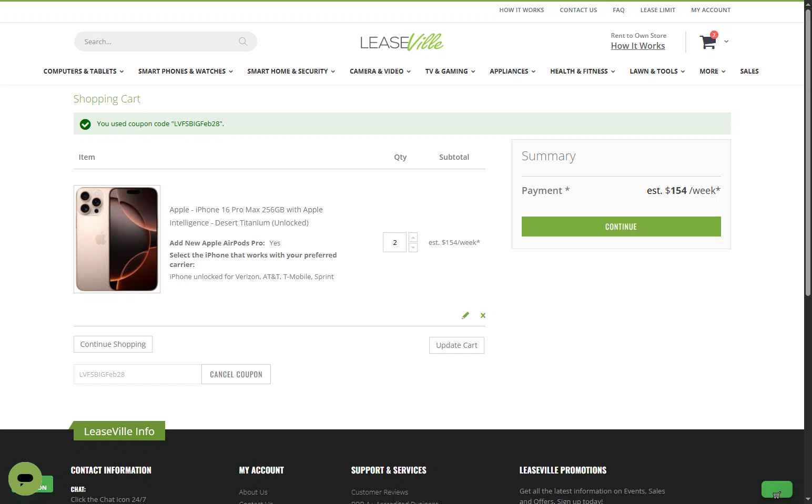Open About Us footer link
The height and width of the screenshot is (504, 812).
pos(253,492)
